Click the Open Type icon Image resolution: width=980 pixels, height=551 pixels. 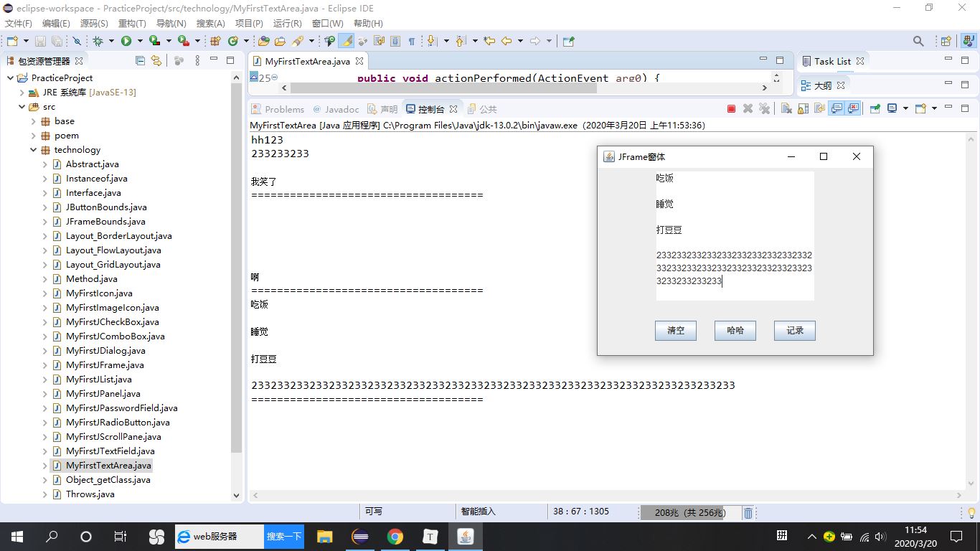(x=264, y=41)
